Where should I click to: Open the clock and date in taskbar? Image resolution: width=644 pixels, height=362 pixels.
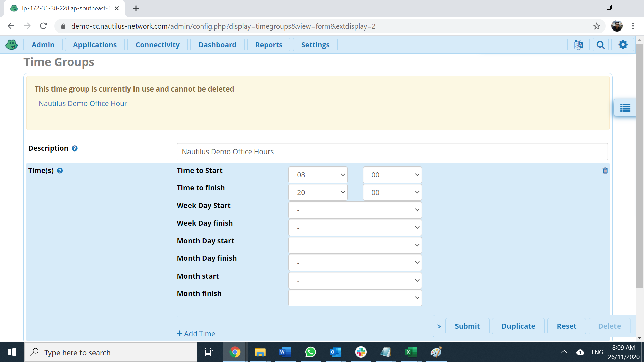pyautogui.click(x=624, y=352)
